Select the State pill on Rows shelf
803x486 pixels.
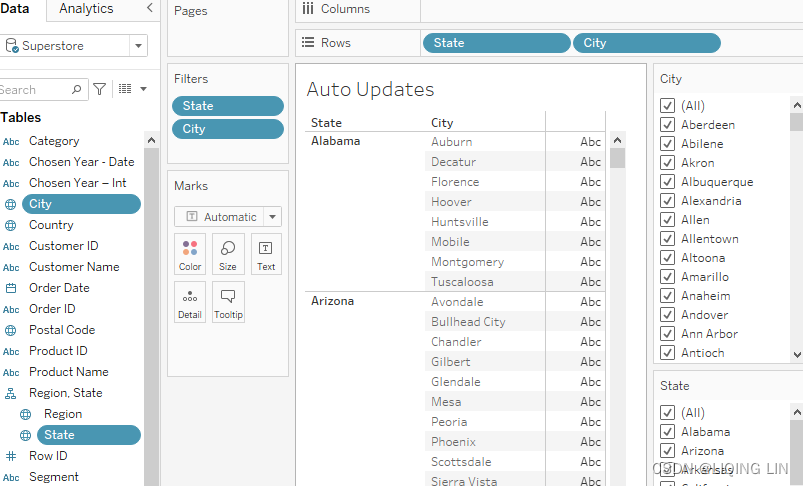[496, 43]
